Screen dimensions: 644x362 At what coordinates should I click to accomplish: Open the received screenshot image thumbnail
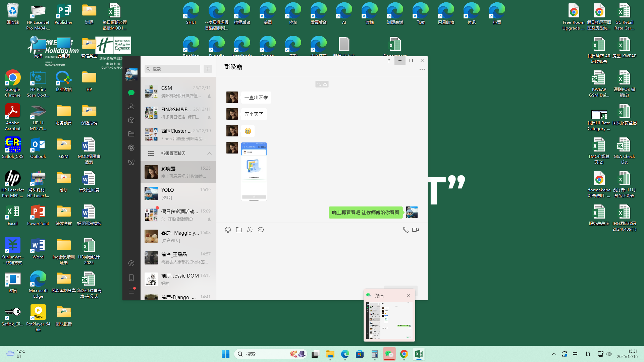tap(254, 171)
